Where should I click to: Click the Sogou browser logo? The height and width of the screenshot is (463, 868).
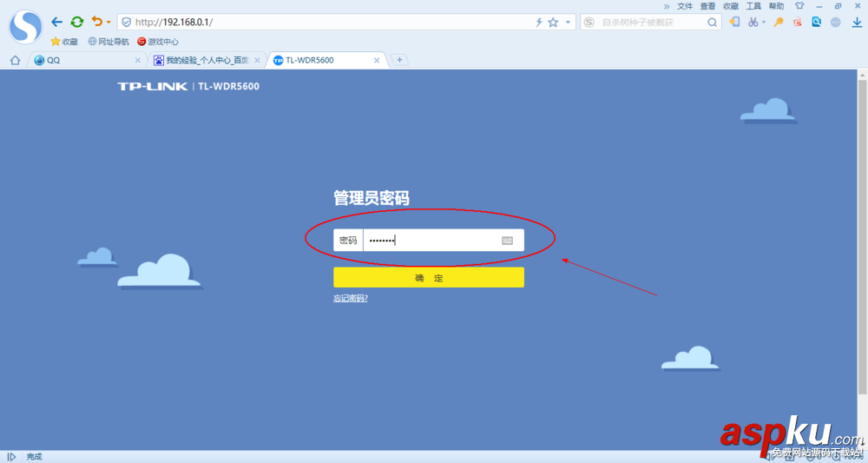pyautogui.click(x=25, y=27)
